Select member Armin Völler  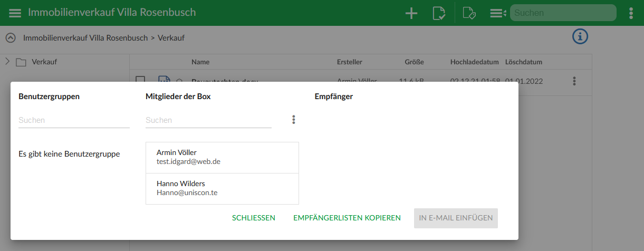point(222,157)
